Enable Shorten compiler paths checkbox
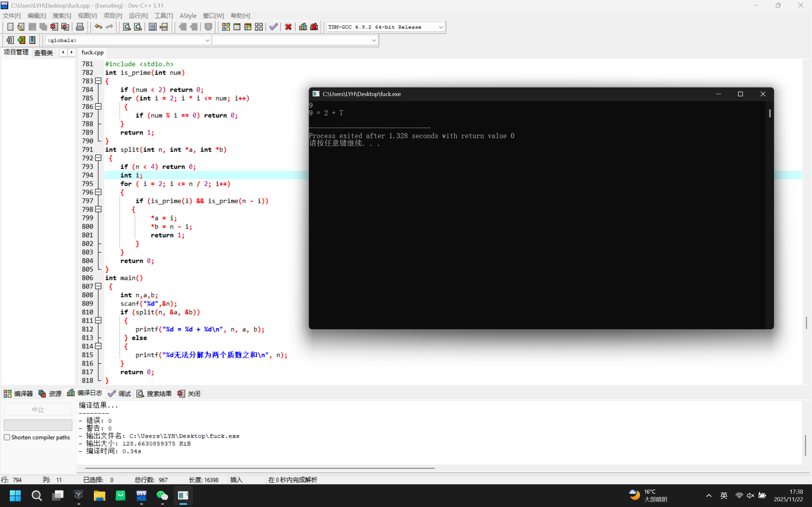812x507 pixels. coord(7,437)
